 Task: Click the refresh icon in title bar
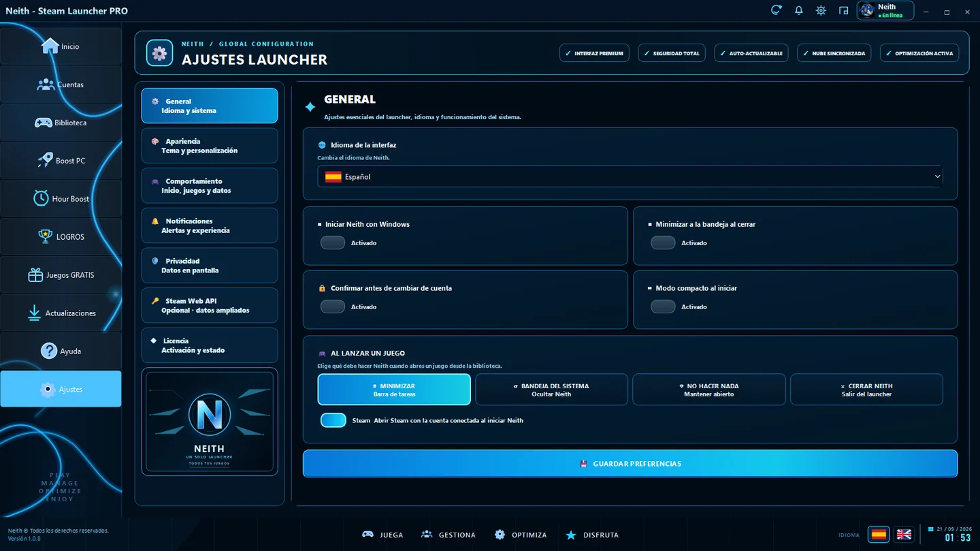tap(776, 10)
